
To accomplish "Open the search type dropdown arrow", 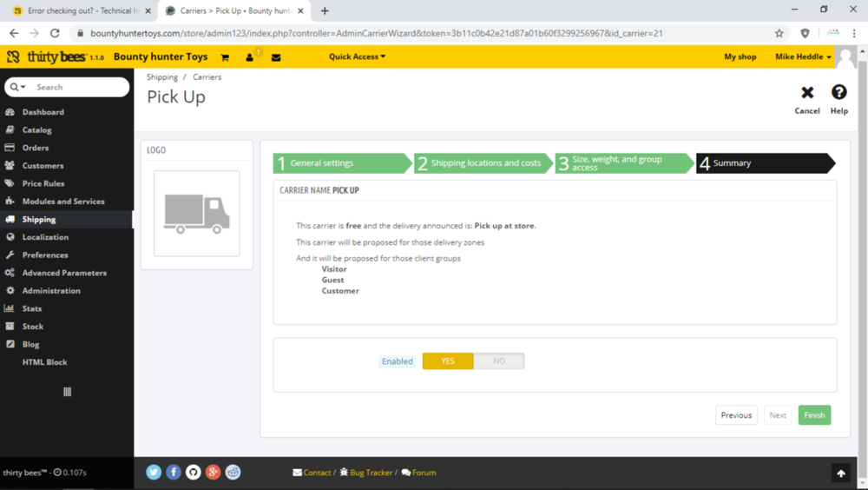I will pyautogui.click(x=18, y=87).
